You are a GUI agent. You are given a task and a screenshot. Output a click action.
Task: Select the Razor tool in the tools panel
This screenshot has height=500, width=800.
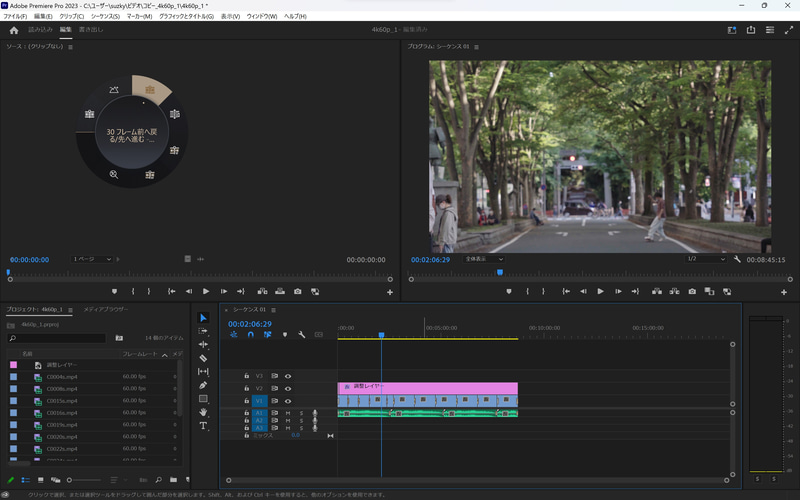[203, 358]
